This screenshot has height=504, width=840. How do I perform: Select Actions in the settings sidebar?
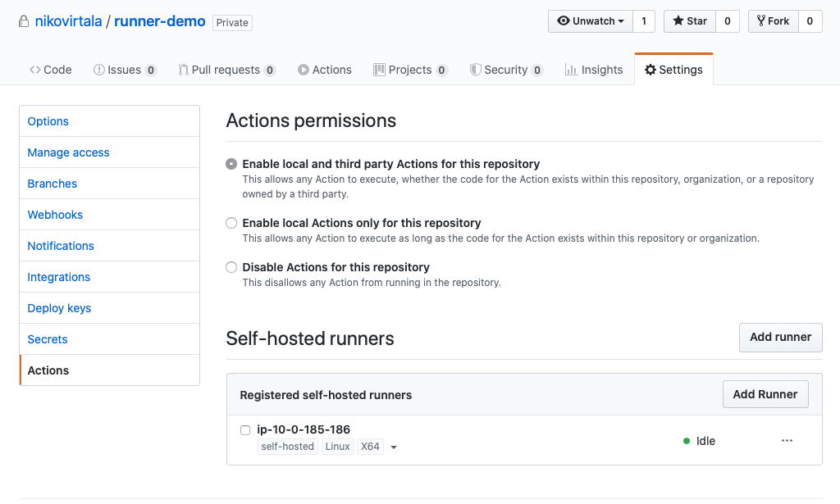tap(110, 370)
